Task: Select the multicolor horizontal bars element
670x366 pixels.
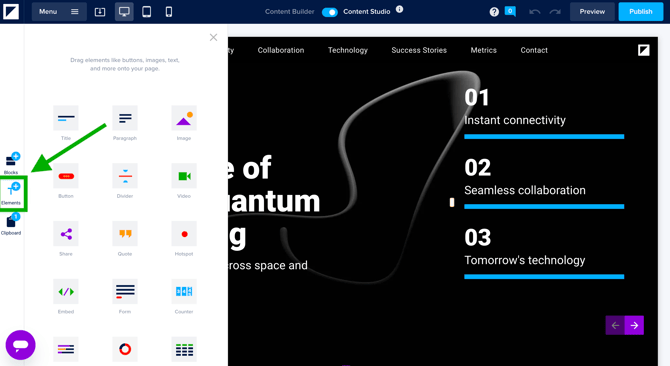Action: pos(66,349)
